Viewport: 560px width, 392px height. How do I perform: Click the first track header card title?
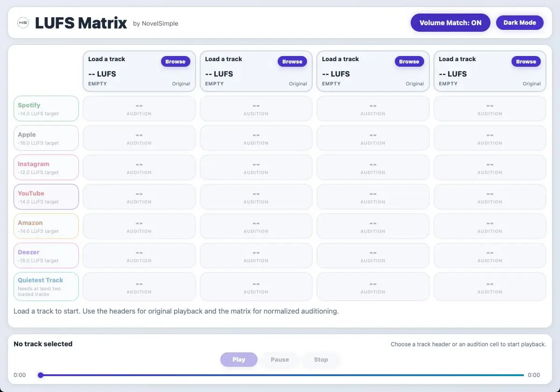pos(107,59)
